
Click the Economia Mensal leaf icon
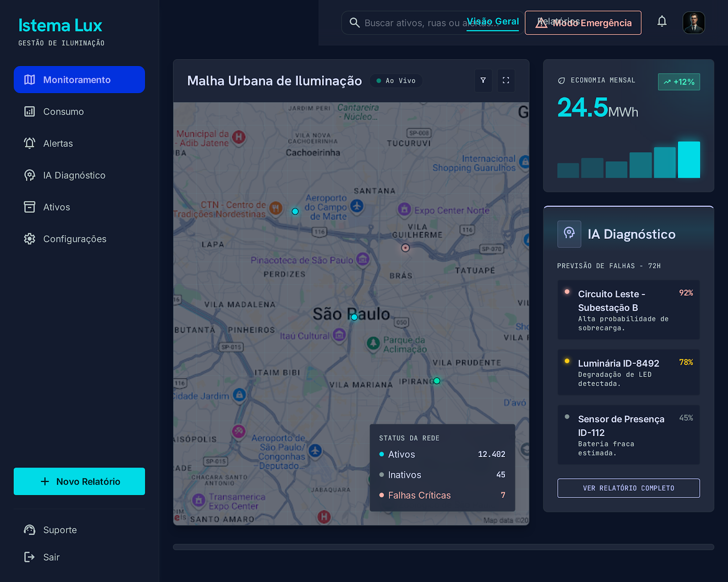[561, 80]
